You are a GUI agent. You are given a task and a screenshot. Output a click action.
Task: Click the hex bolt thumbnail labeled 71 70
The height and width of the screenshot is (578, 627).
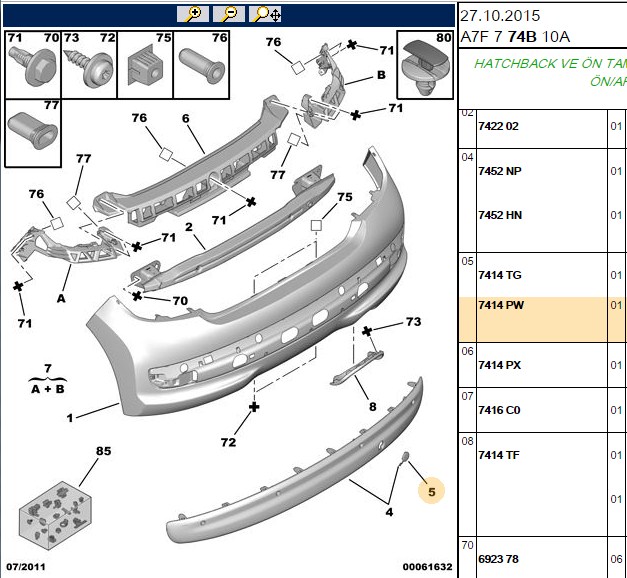33,65
